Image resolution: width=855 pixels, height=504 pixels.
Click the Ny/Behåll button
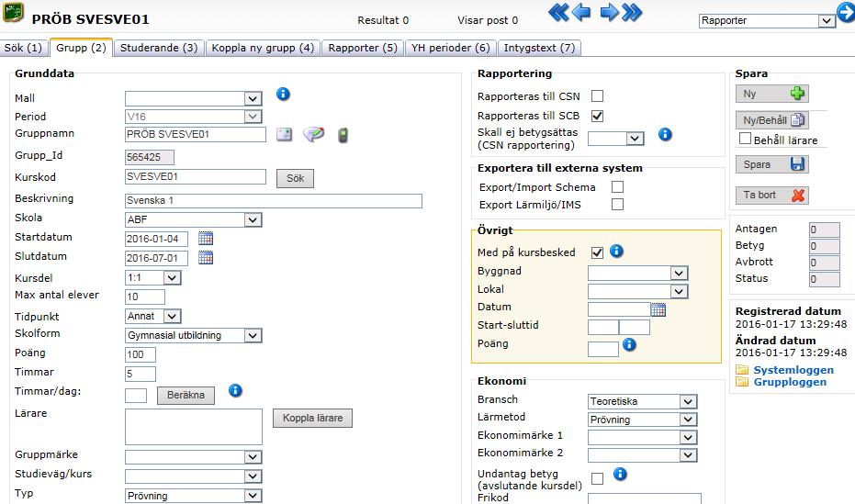point(771,120)
